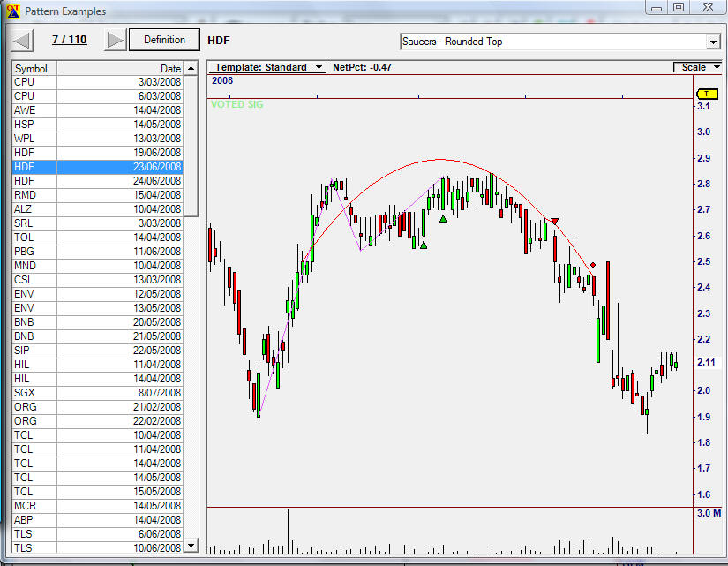
Task: Select MCR row dated 14/05/2008
Action: [x=97, y=506]
